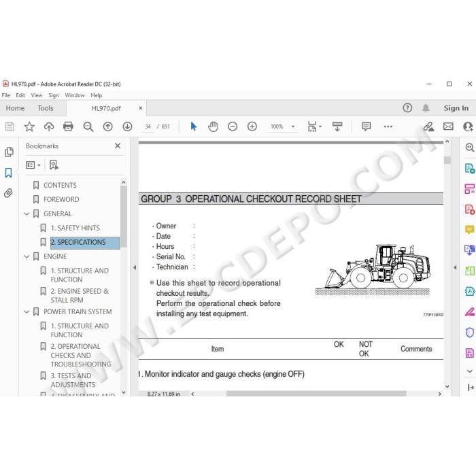Click Sign In
This screenshot has width=476, height=476.
pyautogui.click(x=456, y=108)
